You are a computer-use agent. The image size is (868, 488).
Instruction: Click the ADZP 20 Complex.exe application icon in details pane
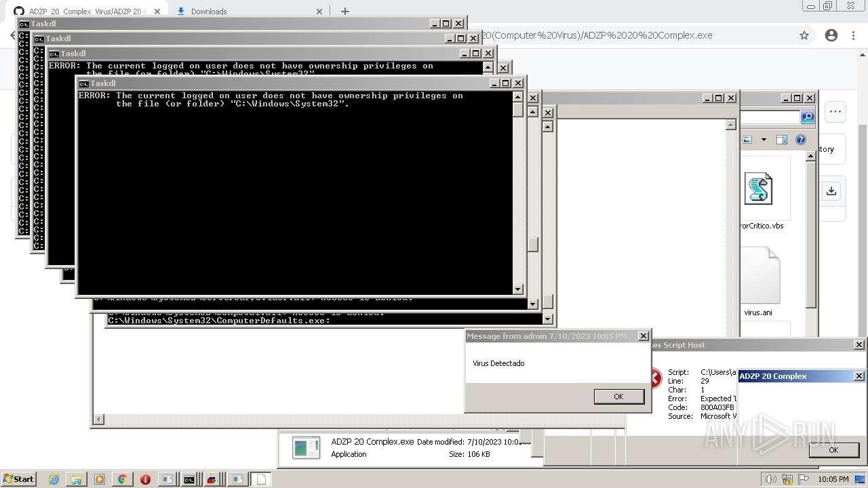click(306, 448)
